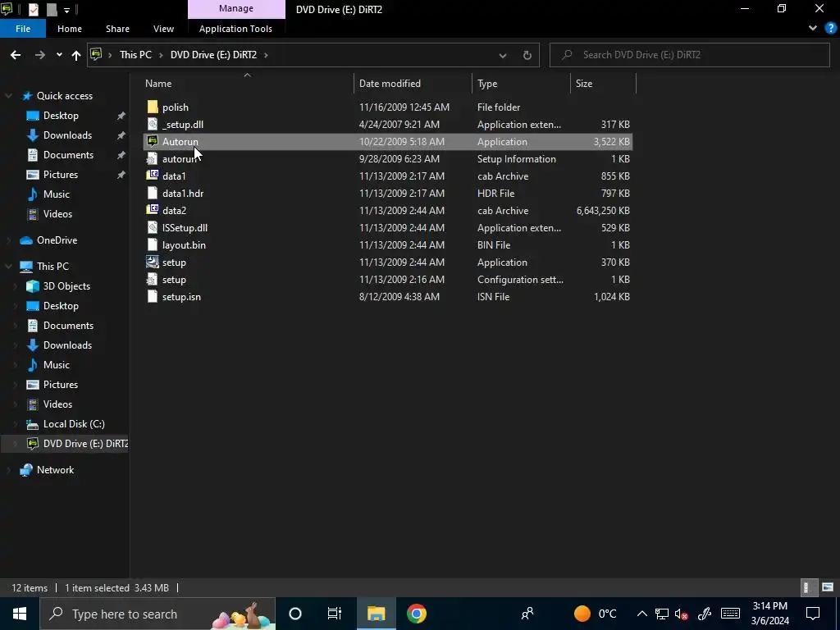Open the recent locations dropdown
Screen dimensions: 840x630
pos(59,55)
